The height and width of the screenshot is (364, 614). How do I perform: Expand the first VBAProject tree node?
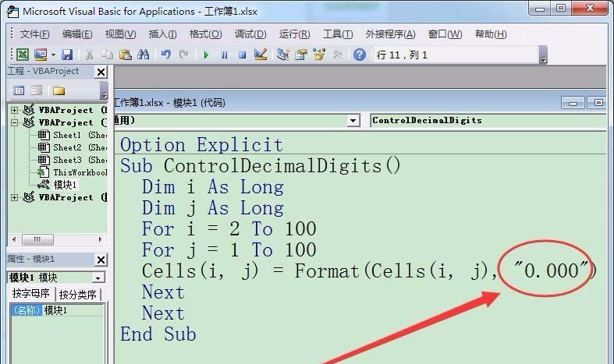click(14, 111)
